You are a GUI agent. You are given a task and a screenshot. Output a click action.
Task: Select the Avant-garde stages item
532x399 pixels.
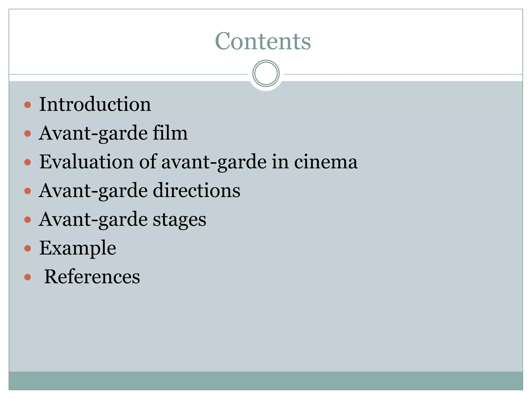point(122,219)
